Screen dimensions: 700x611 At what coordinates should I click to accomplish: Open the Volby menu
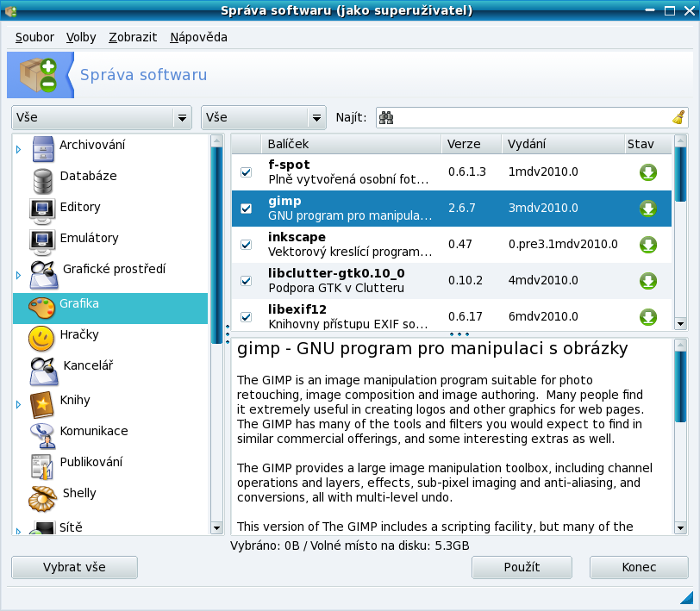point(81,37)
